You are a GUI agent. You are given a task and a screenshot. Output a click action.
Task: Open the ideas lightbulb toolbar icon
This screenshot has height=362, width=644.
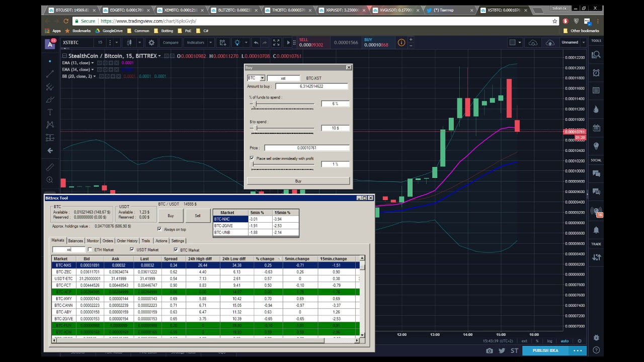tap(237, 43)
